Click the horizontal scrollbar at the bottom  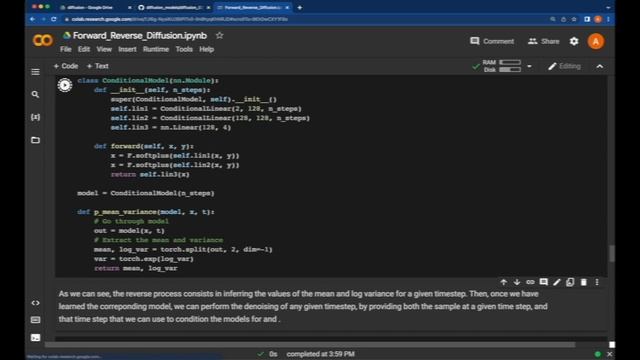pyautogui.click(x=310, y=345)
